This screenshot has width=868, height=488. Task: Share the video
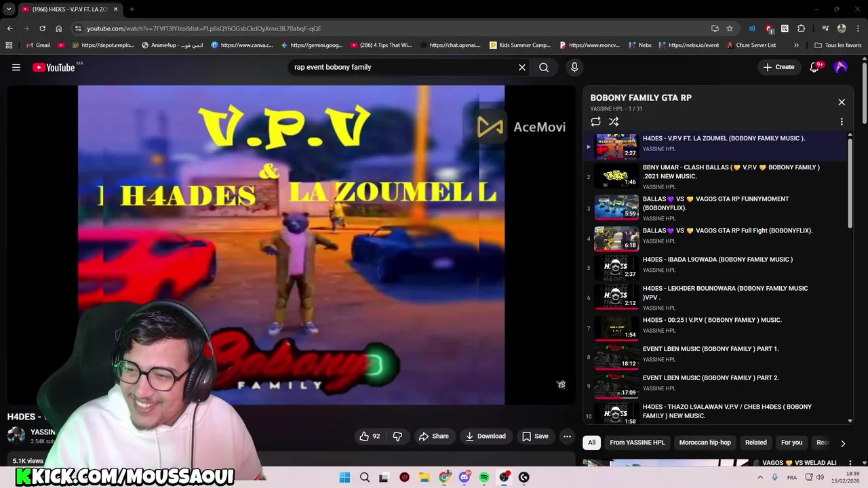coord(434,436)
